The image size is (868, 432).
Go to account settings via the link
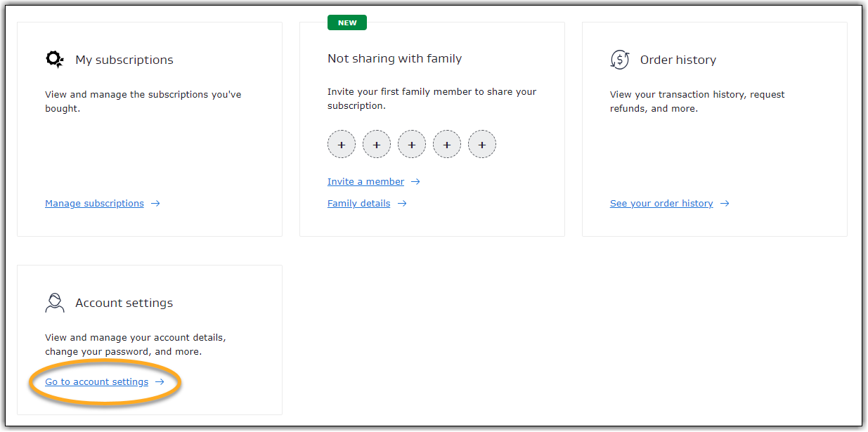tap(96, 382)
